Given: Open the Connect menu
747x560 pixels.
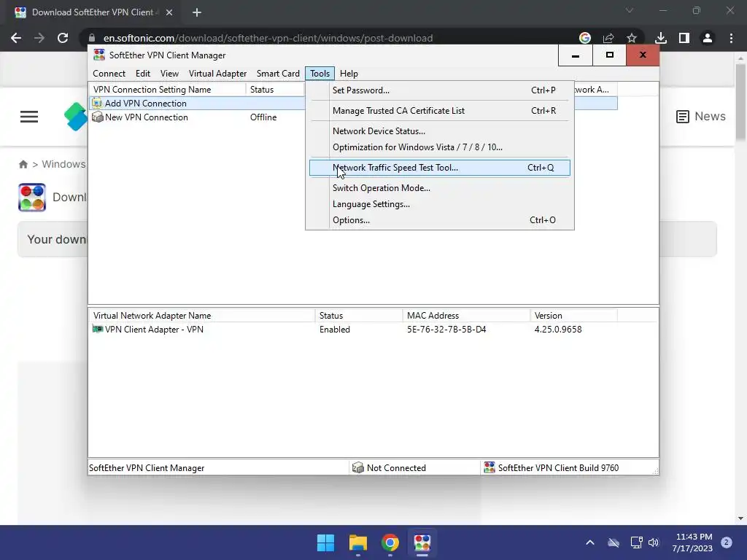Looking at the screenshot, I should pyautogui.click(x=109, y=74).
